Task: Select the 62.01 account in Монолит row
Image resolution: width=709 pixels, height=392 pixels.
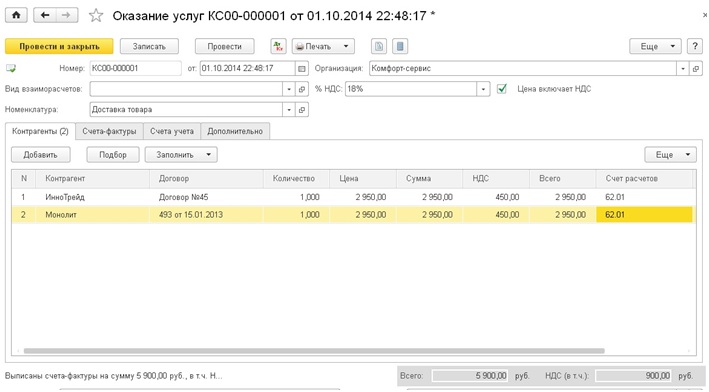Action: (644, 215)
